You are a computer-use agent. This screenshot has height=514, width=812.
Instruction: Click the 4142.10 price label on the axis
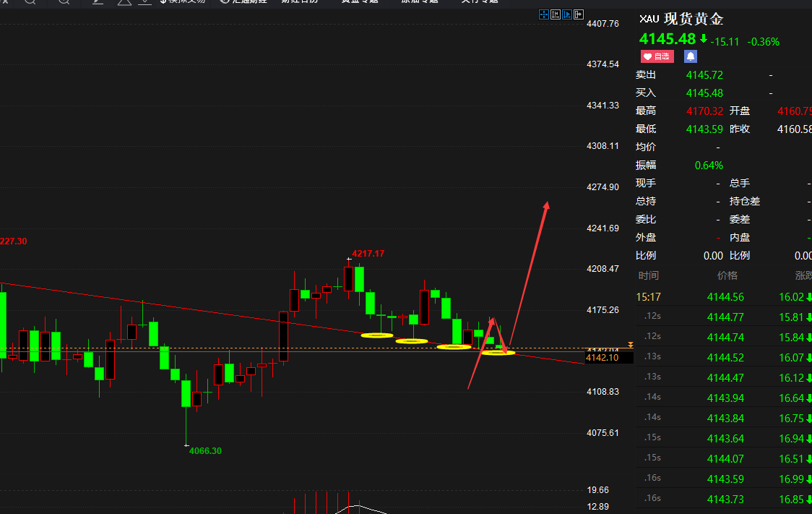tap(602, 358)
